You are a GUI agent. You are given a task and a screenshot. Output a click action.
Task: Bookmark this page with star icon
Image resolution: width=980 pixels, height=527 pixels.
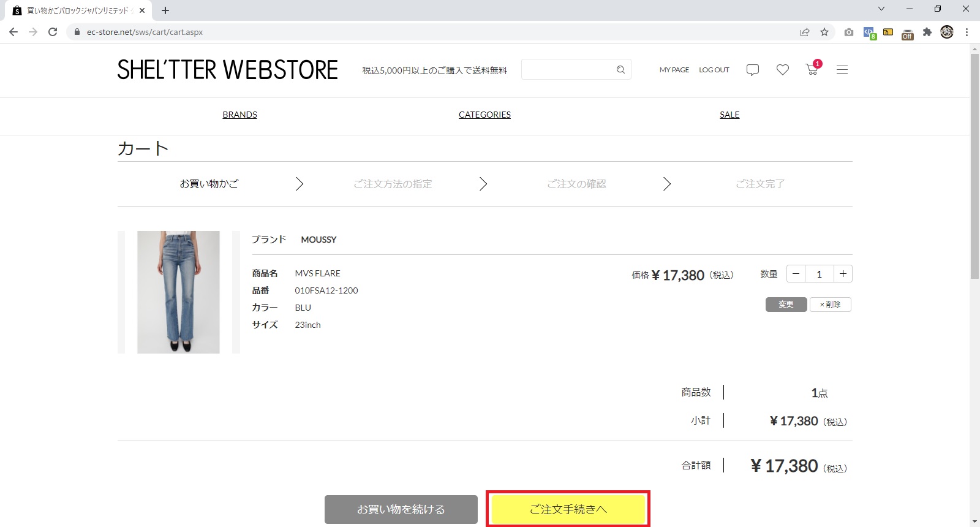(x=824, y=32)
